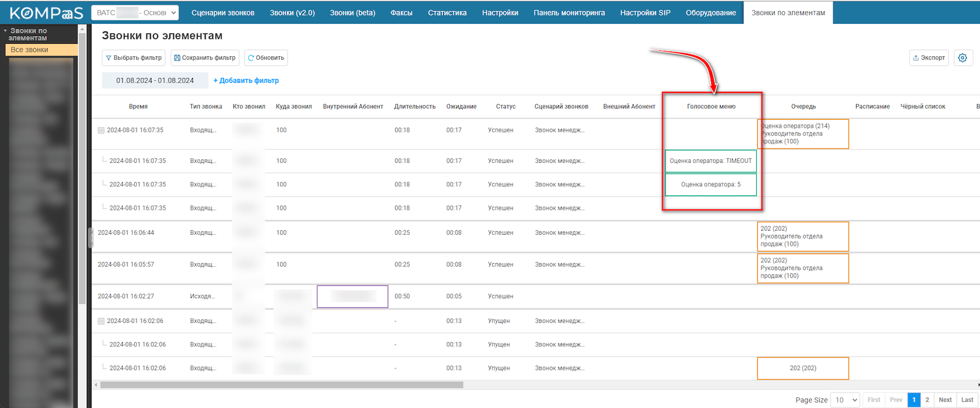This screenshot has height=408, width=980.
Task: Open Панель мониторинга menu
Action: [x=569, y=13]
